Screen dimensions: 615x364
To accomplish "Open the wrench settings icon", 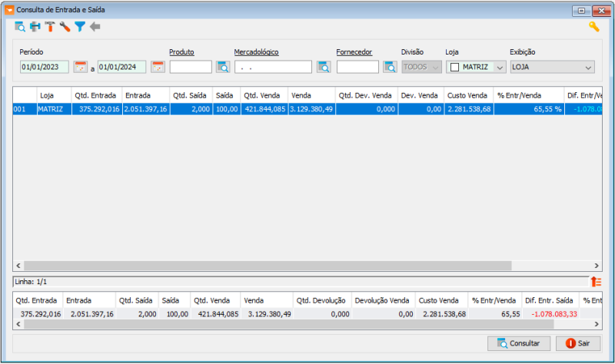I will coord(65,27).
